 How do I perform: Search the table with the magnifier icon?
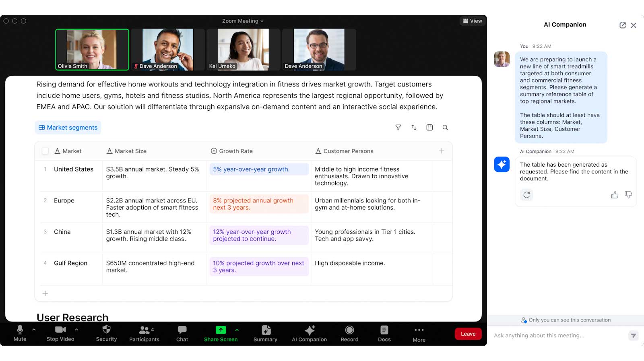pos(445,128)
